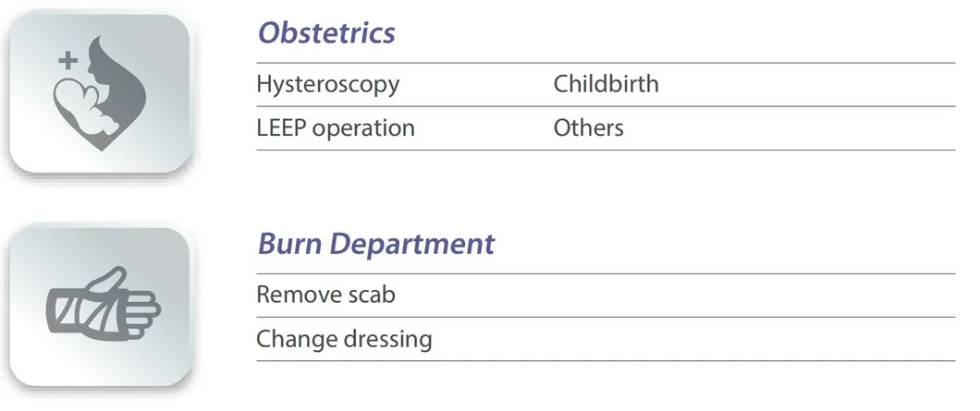Choose the Change dressing item

pyautogui.click(x=343, y=339)
